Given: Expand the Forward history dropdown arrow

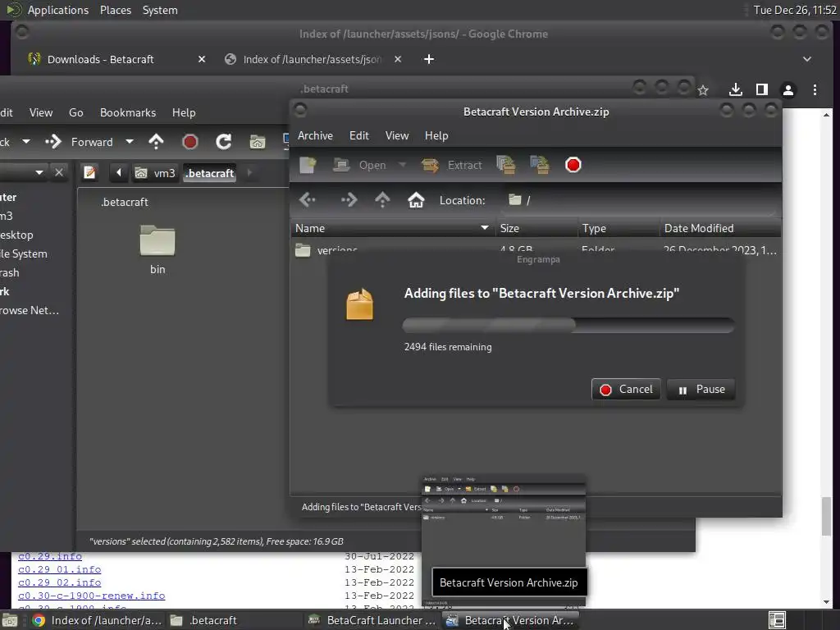Looking at the screenshot, I should [x=129, y=142].
